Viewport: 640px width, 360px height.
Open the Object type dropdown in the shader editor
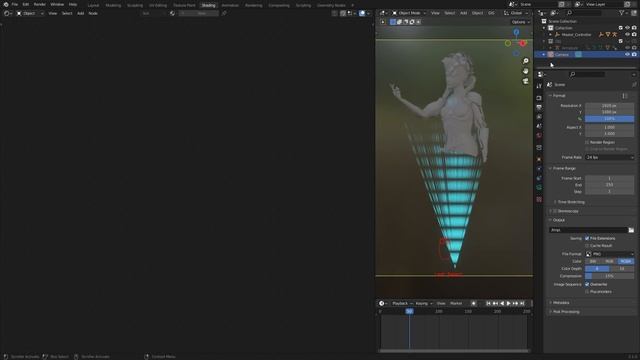coord(29,13)
